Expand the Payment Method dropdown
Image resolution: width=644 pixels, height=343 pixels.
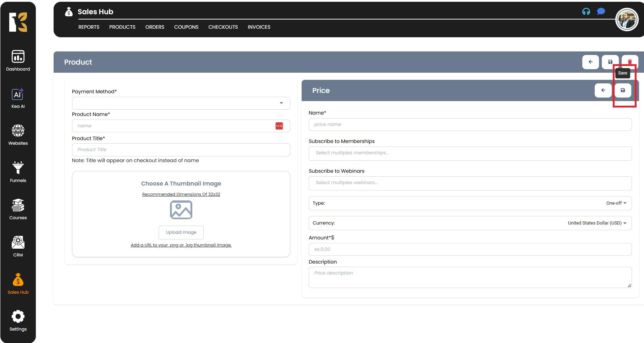181,103
